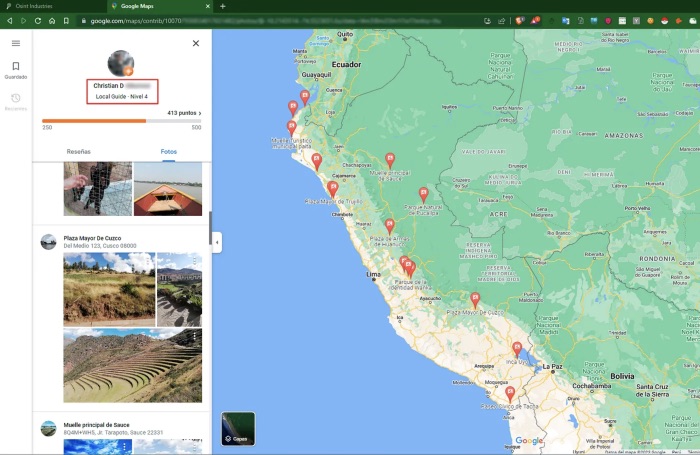Click the Muelle principal de Sauce avatar
Viewport: 700px width, 455px height.
48,428
